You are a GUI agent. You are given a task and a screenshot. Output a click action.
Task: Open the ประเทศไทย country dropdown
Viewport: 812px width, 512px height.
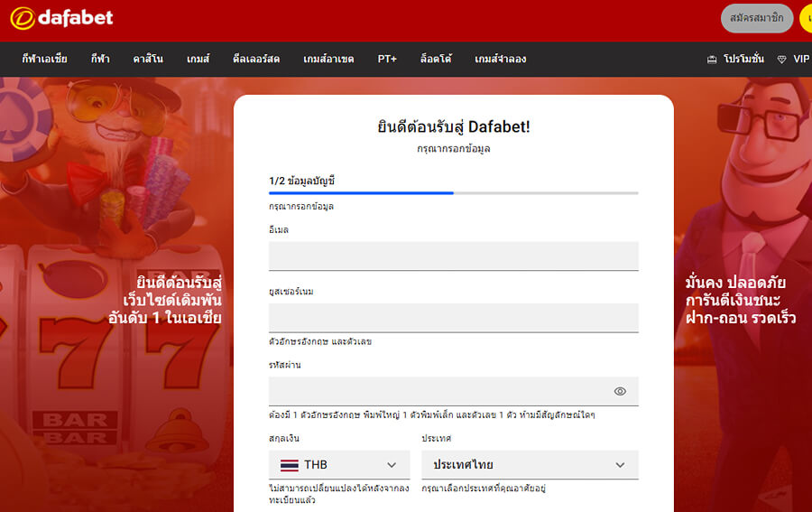pos(530,465)
